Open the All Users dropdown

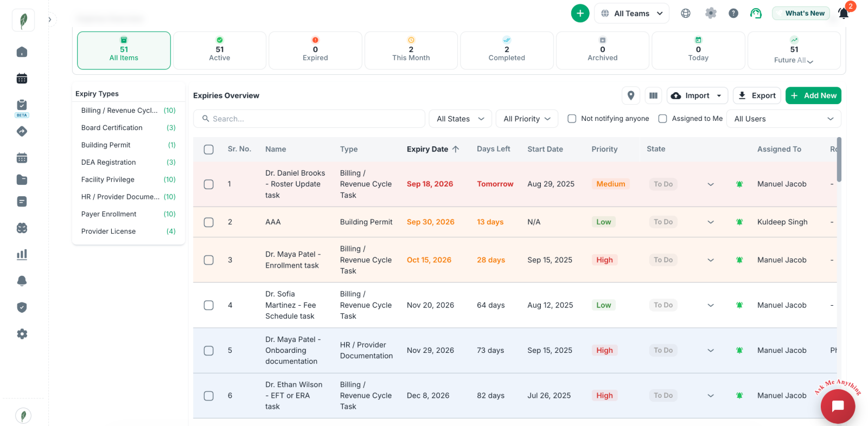[784, 119]
